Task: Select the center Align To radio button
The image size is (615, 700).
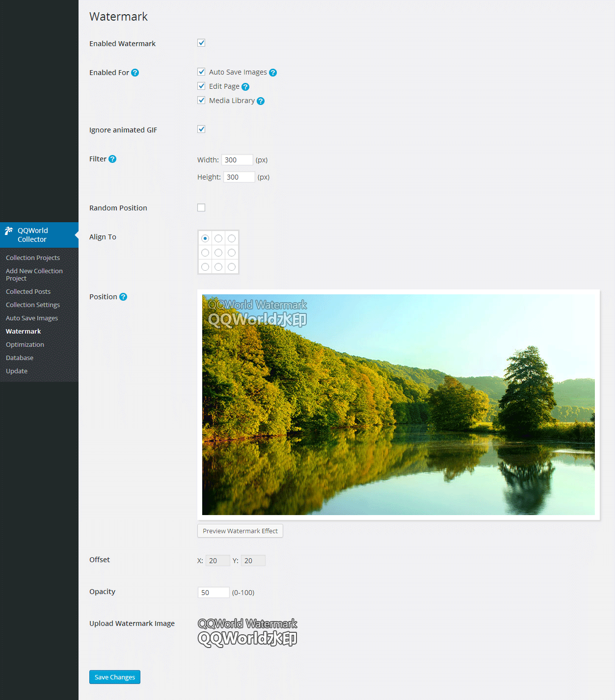Action: coord(218,253)
